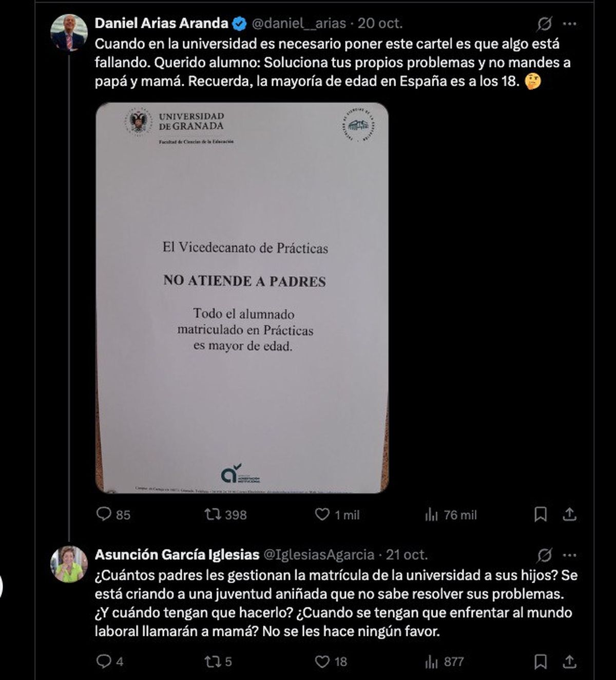
Task: View analytics showing 76 mil views
Action: pyautogui.click(x=451, y=515)
